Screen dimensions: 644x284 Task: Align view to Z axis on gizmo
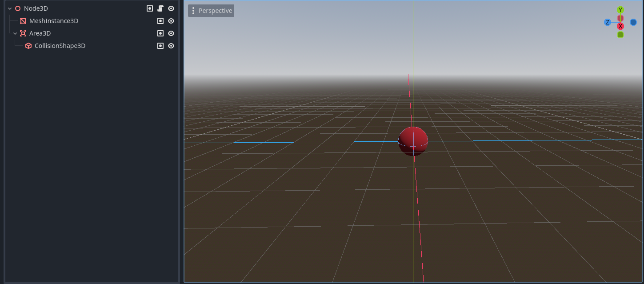608,22
